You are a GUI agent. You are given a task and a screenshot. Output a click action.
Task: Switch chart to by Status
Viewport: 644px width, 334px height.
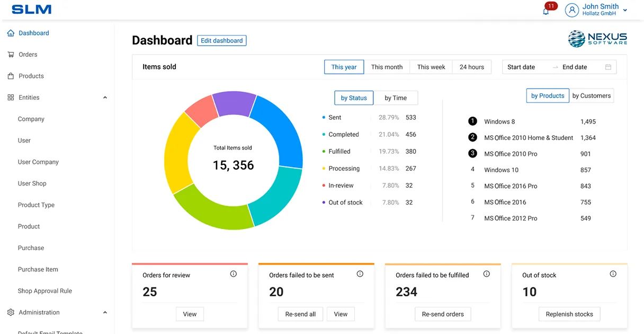click(x=354, y=98)
